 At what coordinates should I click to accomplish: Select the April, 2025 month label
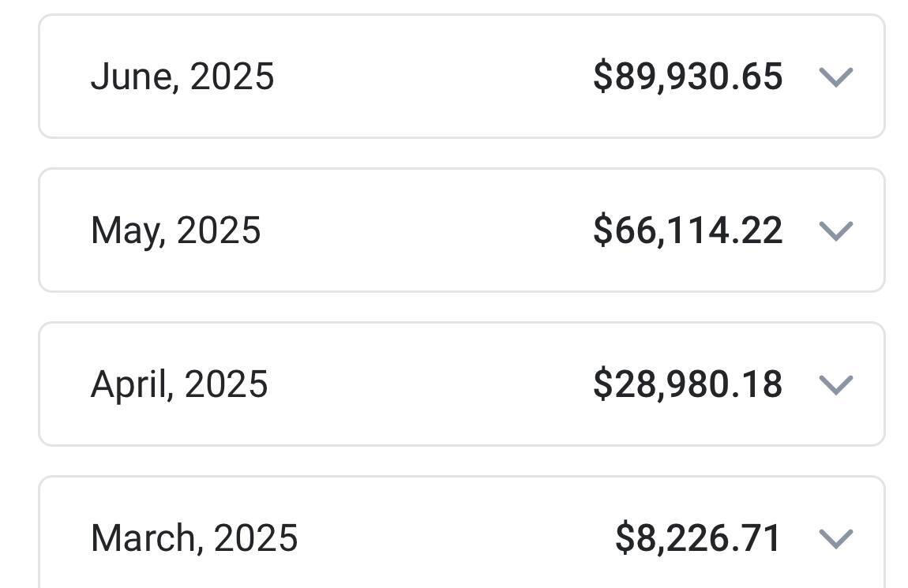click(x=179, y=384)
